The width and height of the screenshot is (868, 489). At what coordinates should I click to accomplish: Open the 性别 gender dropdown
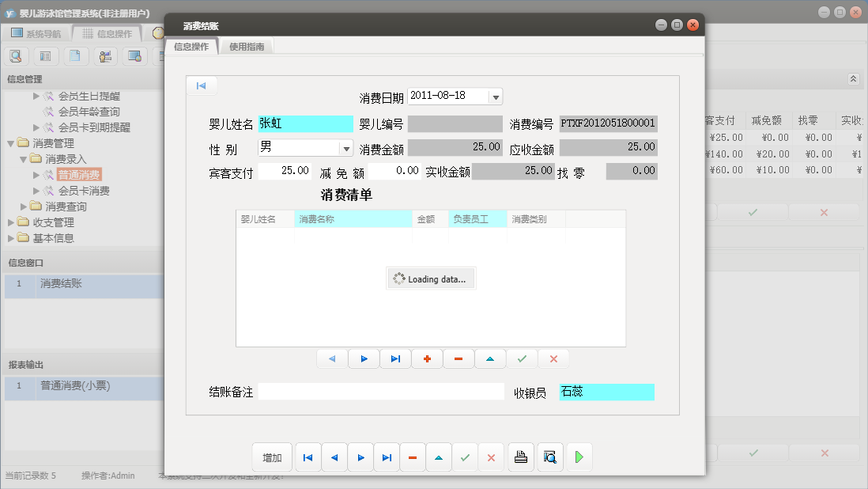coord(346,147)
